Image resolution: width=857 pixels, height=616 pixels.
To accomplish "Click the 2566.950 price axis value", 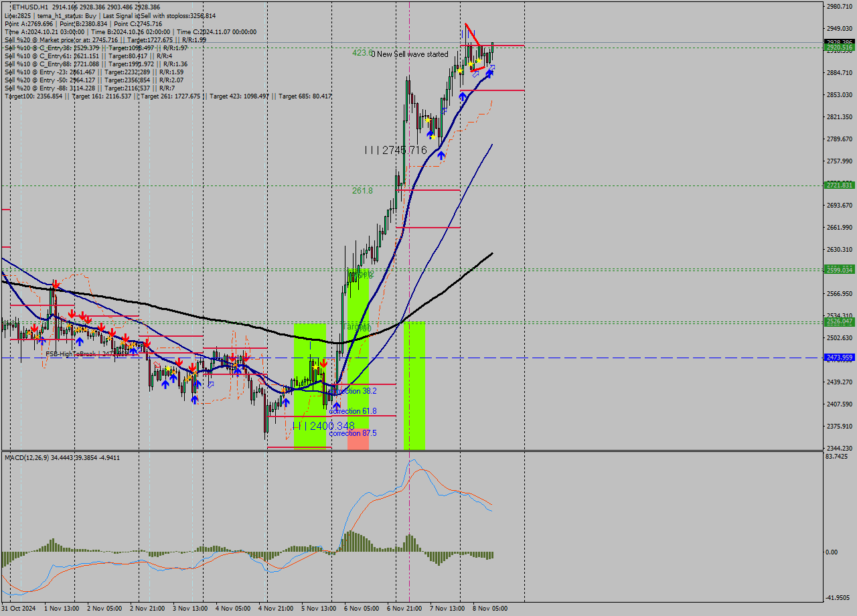I will [x=840, y=293].
